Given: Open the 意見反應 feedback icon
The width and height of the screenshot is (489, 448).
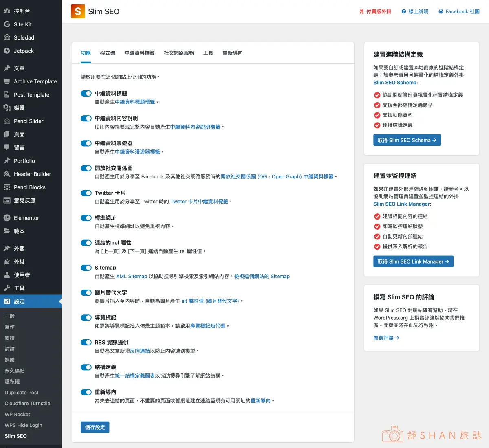Looking at the screenshot, I should [x=7, y=200].
